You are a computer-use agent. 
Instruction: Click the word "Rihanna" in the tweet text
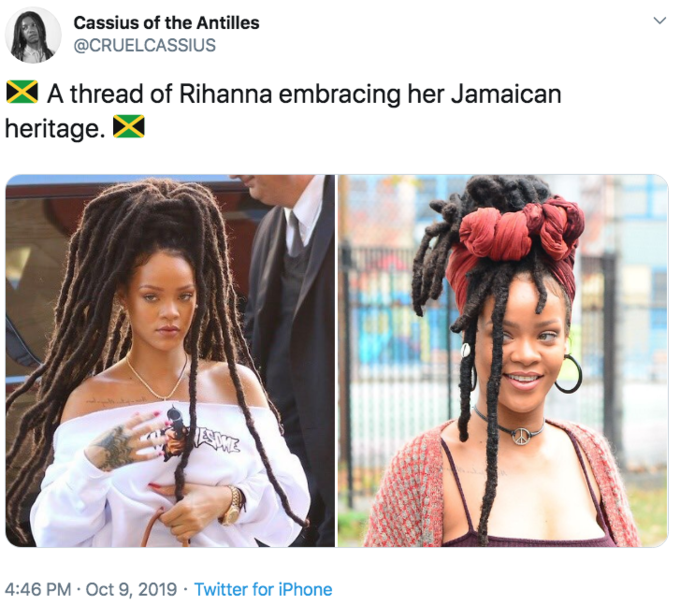coord(226,94)
